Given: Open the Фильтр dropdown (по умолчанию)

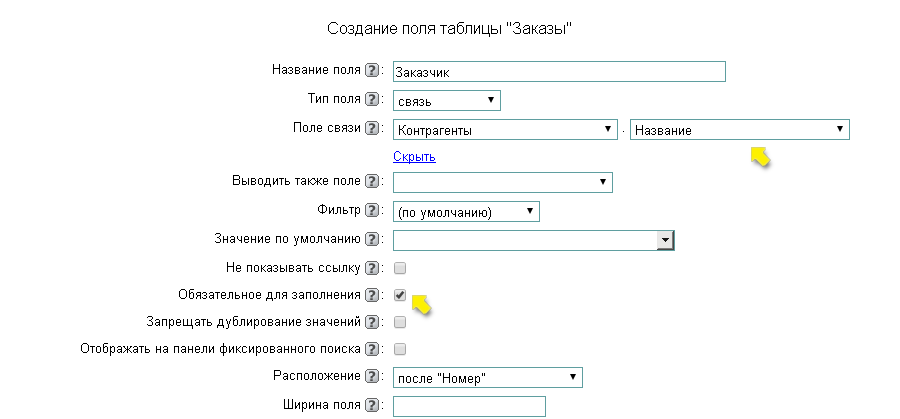Looking at the screenshot, I should (x=466, y=211).
